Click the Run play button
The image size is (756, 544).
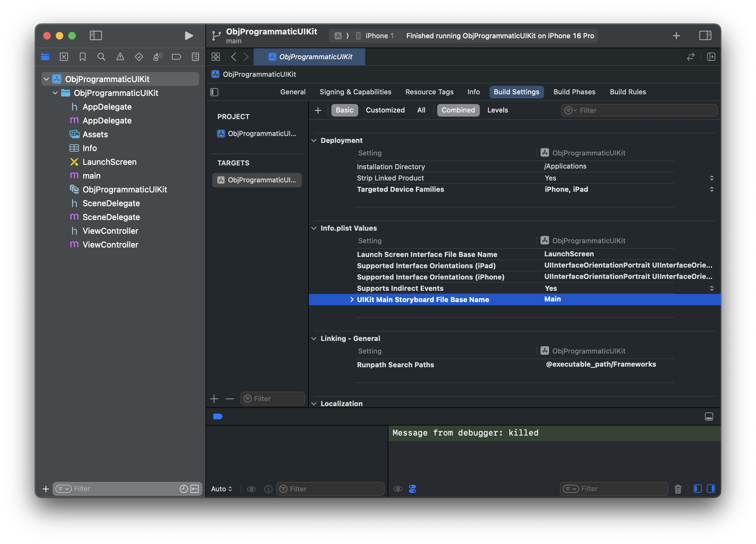pyautogui.click(x=189, y=36)
